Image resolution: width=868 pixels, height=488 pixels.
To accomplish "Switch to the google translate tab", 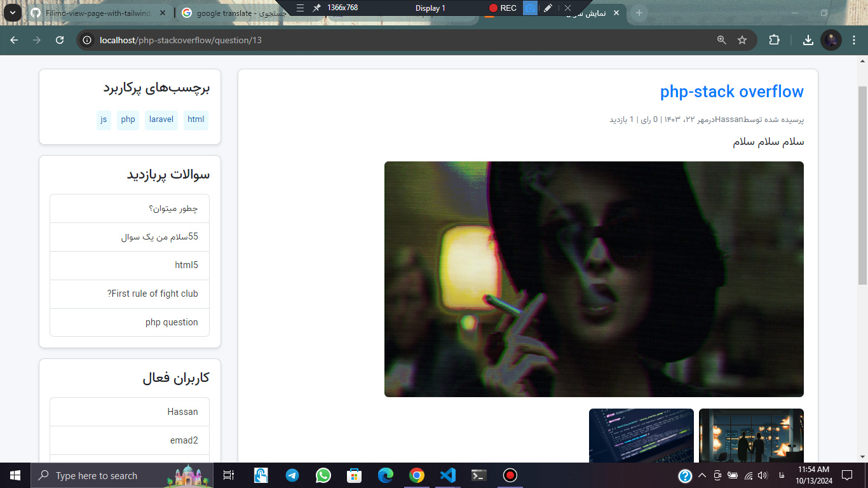I will tap(241, 13).
